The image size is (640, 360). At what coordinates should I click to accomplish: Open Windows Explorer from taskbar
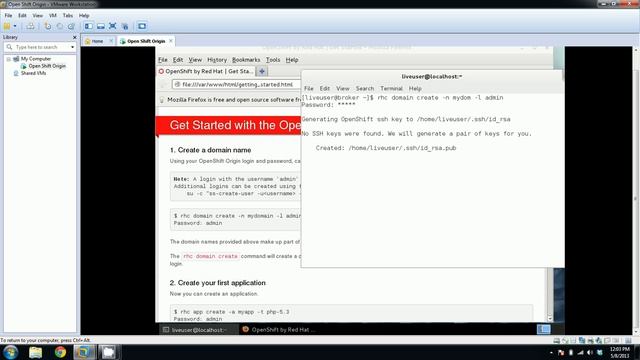tap(36, 352)
